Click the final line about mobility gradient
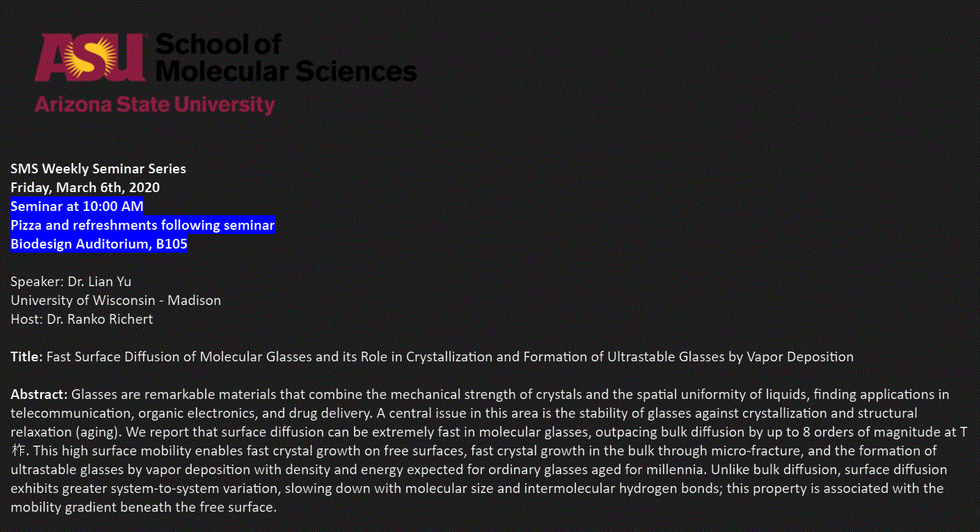This screenshot has width=980, height=532. (x=143, y=507)
